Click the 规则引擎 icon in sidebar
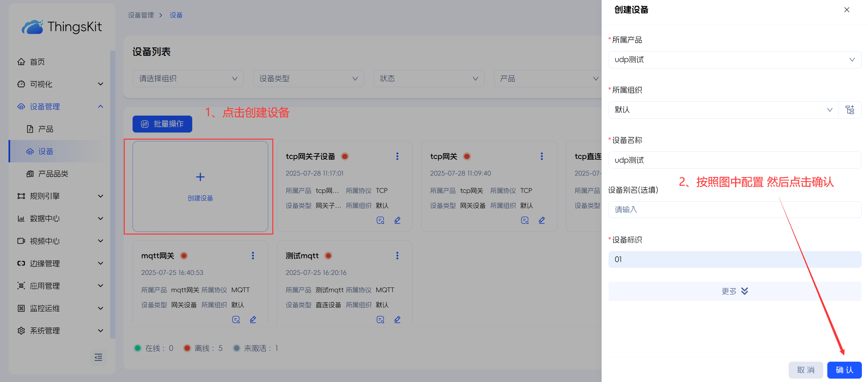The image size is (868, 382). click(21, 196)
